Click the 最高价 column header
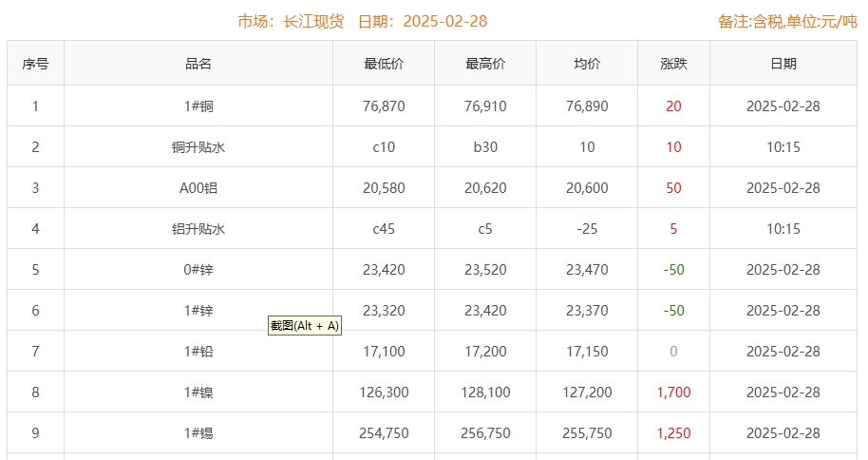Screen dimensions: 868x460 485,64
